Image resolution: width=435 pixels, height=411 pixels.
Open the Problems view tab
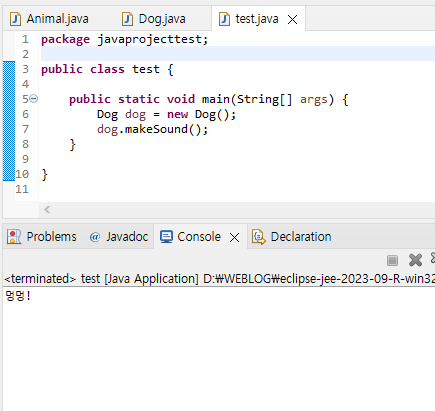click(x=42, y=237)
